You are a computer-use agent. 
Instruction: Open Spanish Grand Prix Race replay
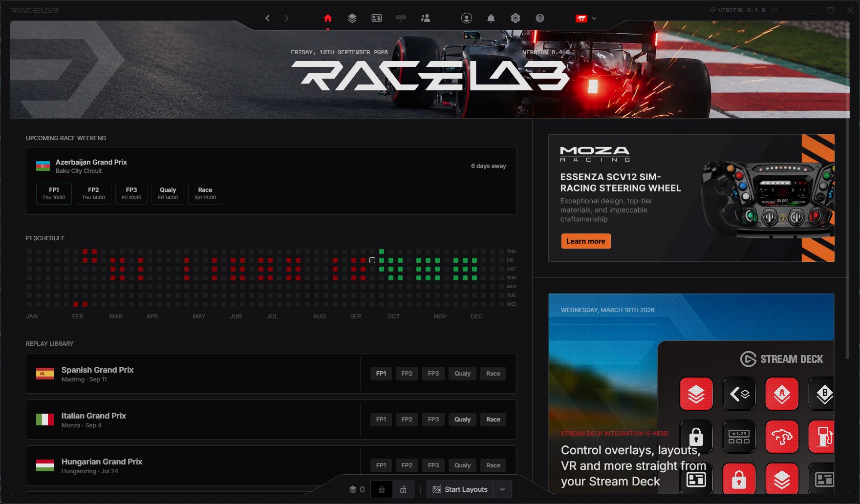coord(493,374)
